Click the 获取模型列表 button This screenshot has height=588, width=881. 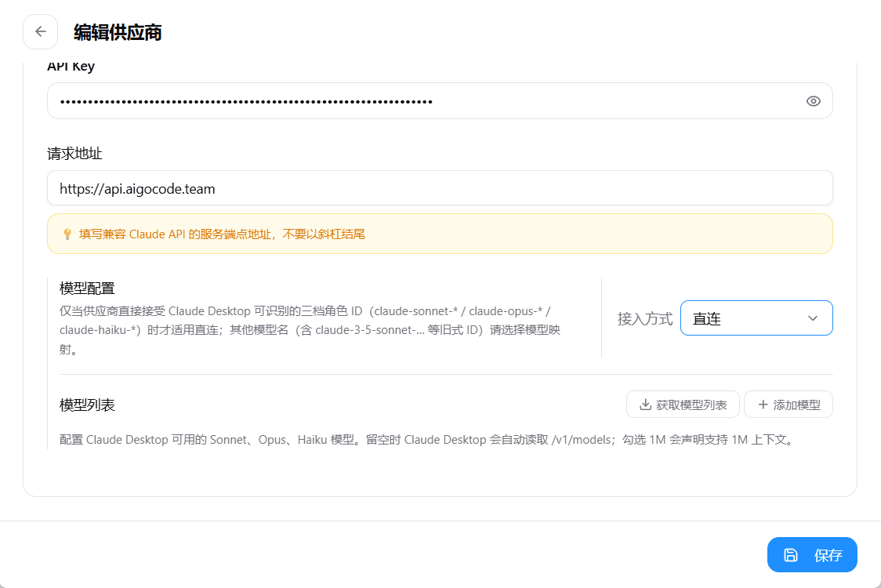[683, 405]
